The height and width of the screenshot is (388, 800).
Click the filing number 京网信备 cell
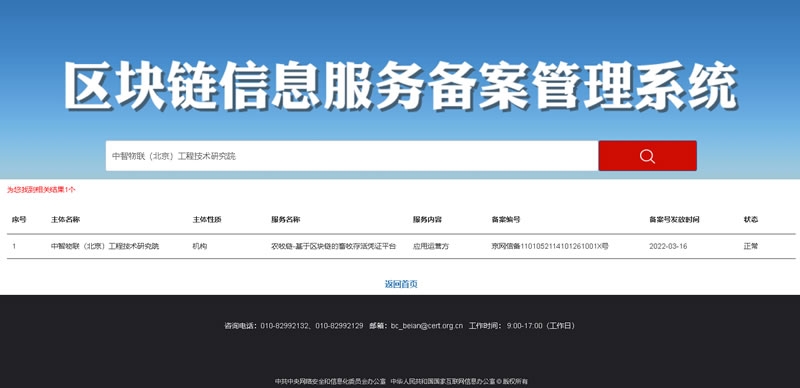click(550, 246)
